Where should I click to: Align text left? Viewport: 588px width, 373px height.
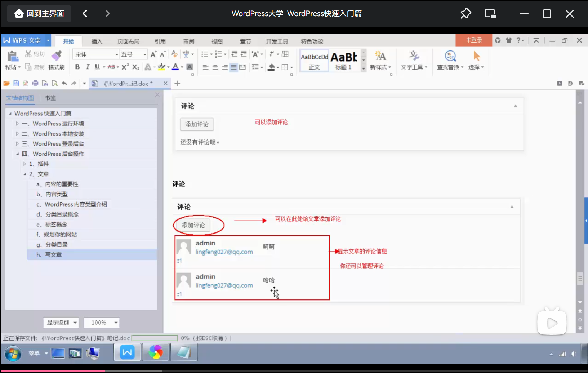pyautogui.click(x=205, y=67)
